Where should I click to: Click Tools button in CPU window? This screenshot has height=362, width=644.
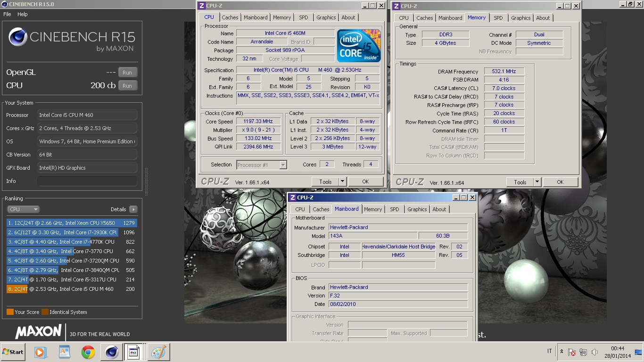coord(325,182)
